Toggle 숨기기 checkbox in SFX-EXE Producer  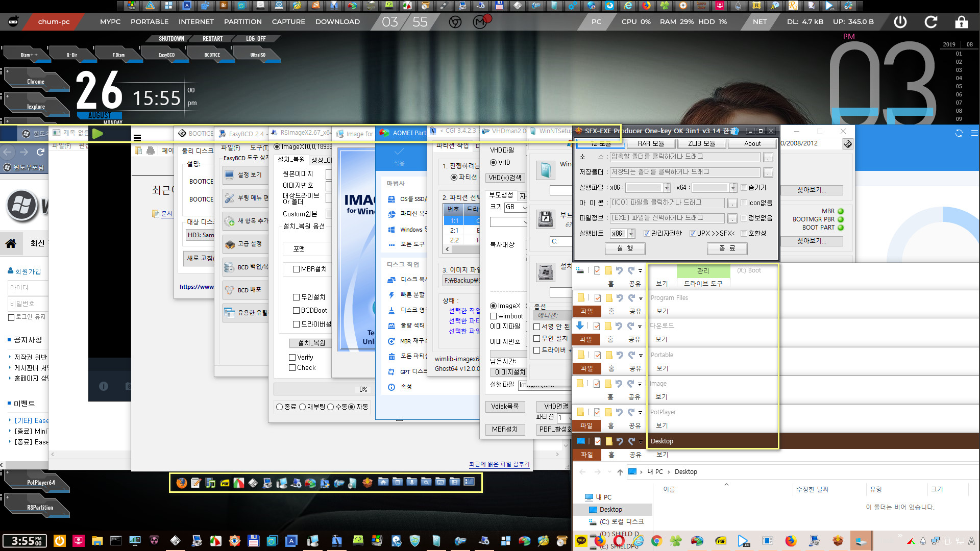point(744,188)
